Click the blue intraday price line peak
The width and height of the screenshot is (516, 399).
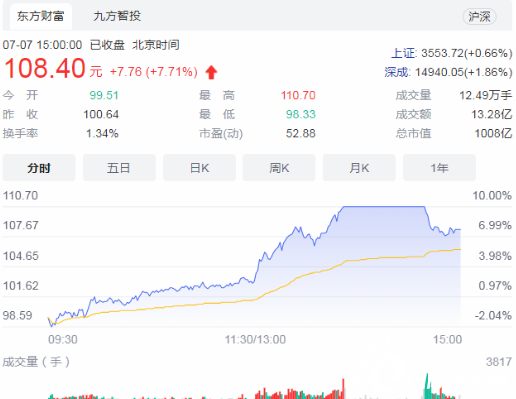pos(383,207)
